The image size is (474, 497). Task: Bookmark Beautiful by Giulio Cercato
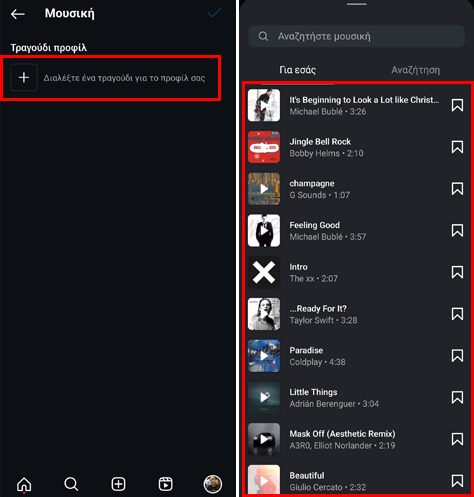(457, 481)
